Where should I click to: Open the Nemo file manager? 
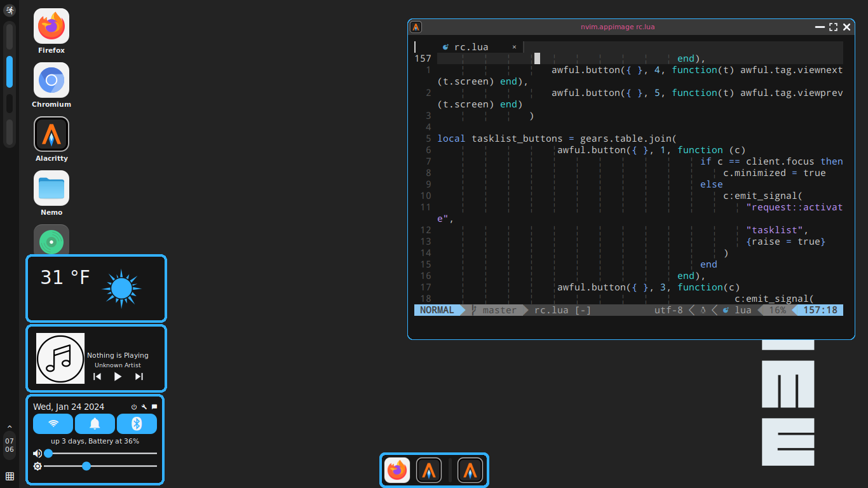point(51,188)
